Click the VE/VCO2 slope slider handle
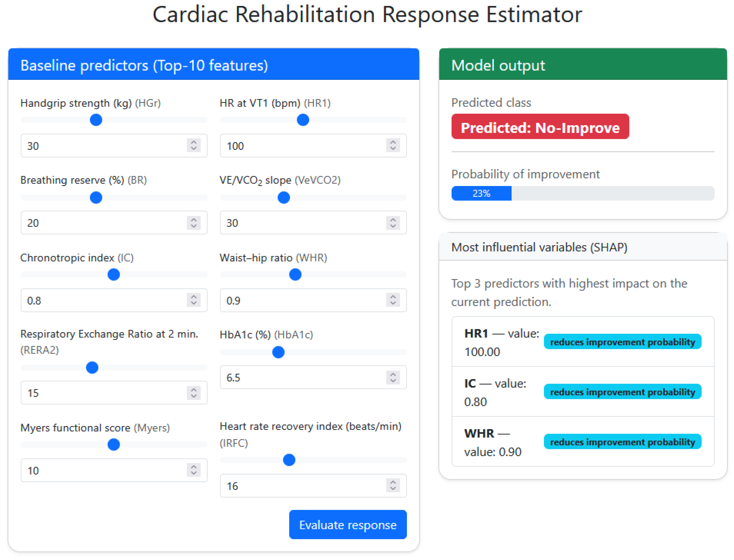The image size is (734, 560). click(x=284, y=198)
